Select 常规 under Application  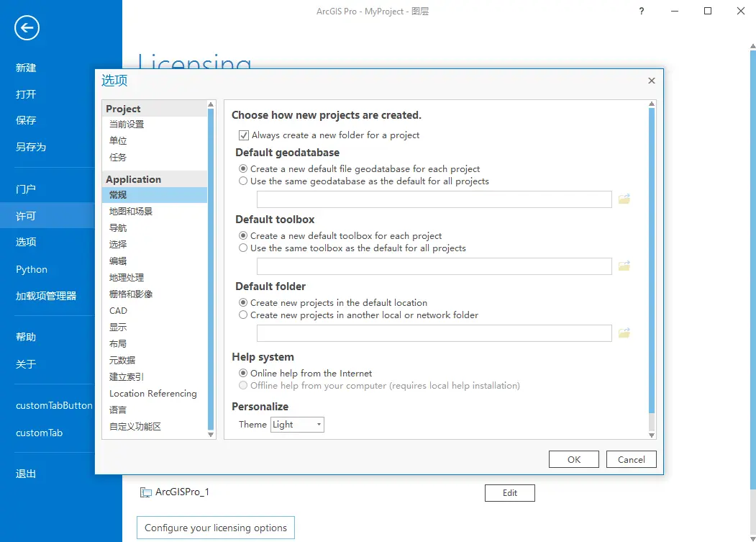(154, 194)
